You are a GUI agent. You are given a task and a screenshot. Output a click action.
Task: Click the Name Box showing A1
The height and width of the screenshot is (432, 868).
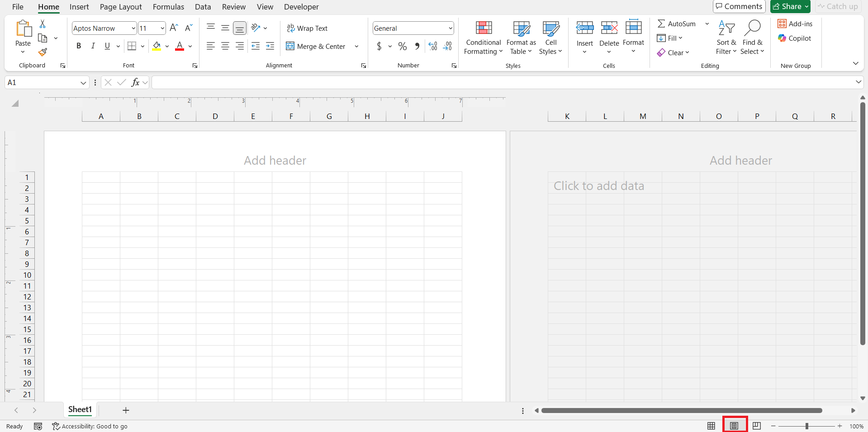pos(43,82)
